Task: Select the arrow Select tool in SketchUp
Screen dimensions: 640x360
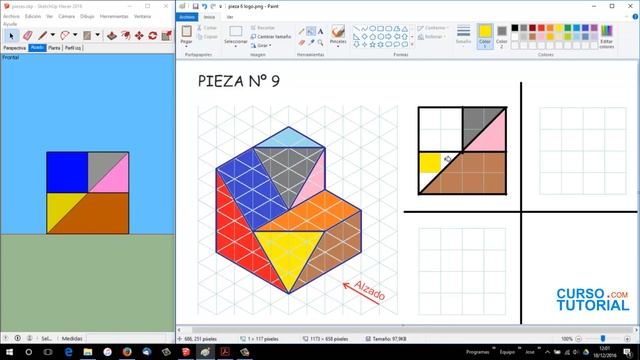Action: pyautogui.click(x=11, y=36)
